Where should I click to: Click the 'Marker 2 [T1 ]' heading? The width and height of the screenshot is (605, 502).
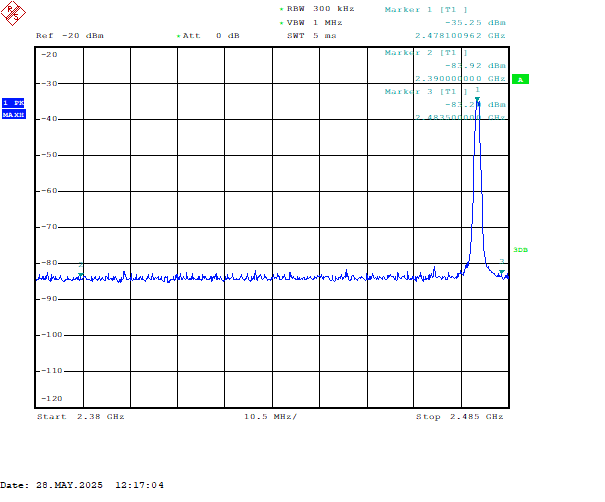click(x=426, y=52)
